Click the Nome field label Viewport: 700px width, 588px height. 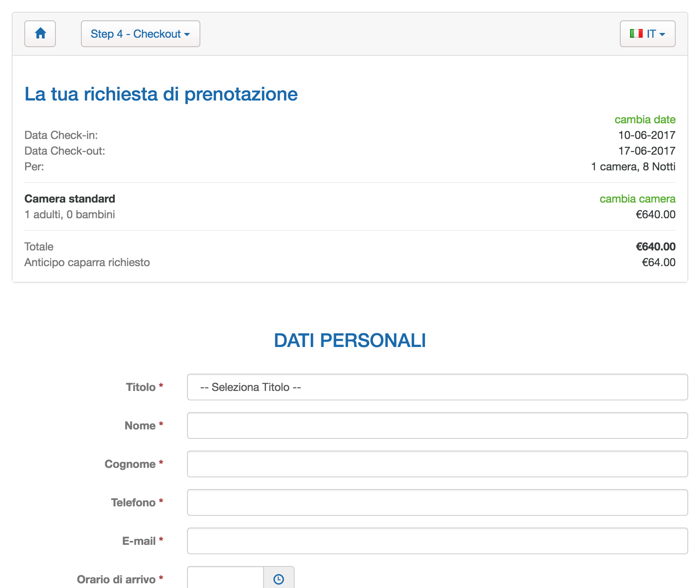coord(140,425)
